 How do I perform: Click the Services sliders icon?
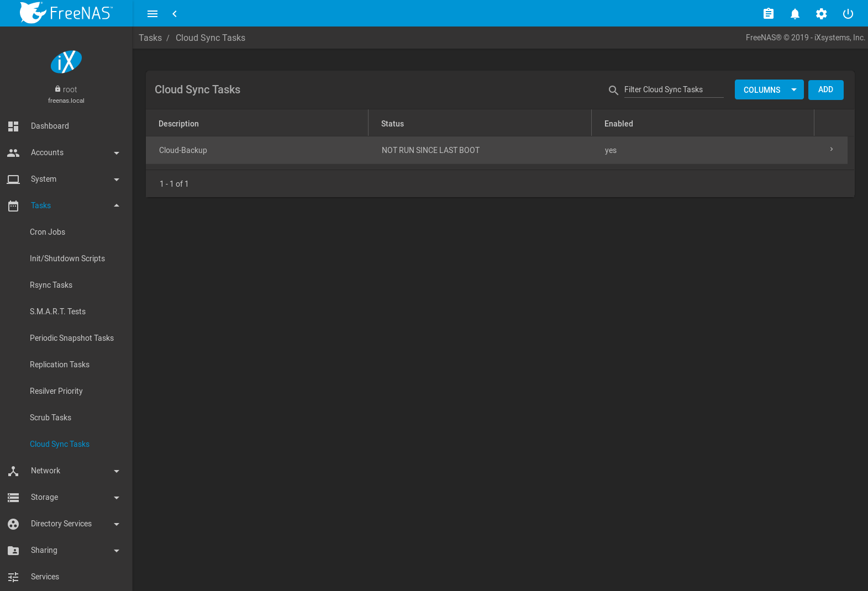[13, 577]
